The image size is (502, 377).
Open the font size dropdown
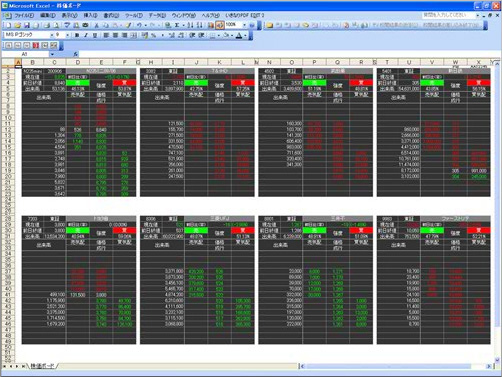(68, 35)
